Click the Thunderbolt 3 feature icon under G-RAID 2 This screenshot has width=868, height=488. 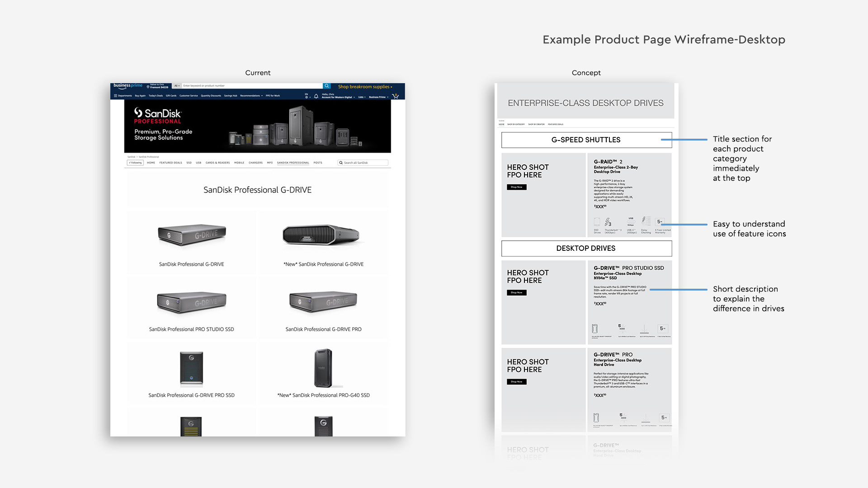[x=608, y=222]
